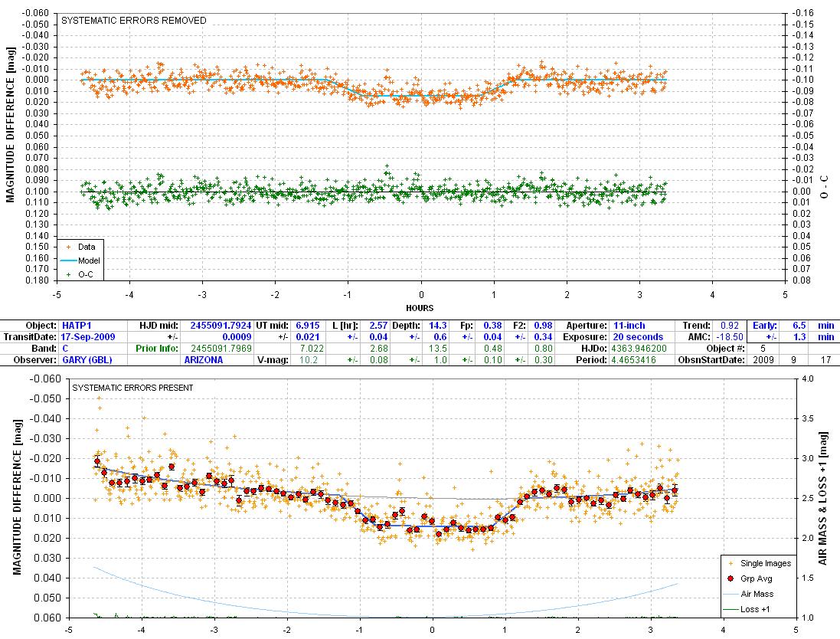Screen dimensions: 840x639
Task: Select the "Single Images" legend entry
Action: coord(760,563)
